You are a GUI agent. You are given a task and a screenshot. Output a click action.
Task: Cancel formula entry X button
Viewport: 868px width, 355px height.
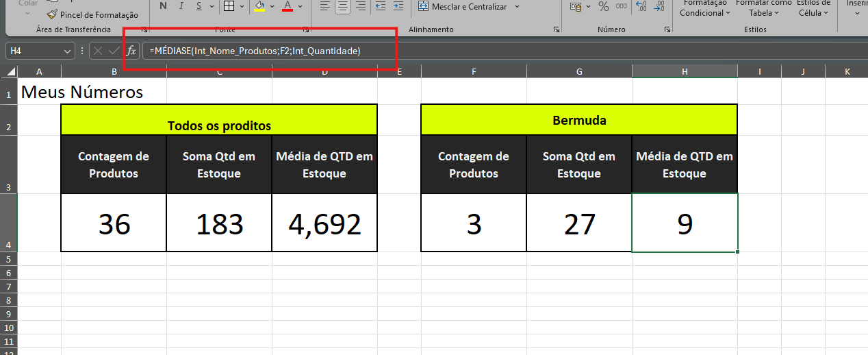click(98, 51)
